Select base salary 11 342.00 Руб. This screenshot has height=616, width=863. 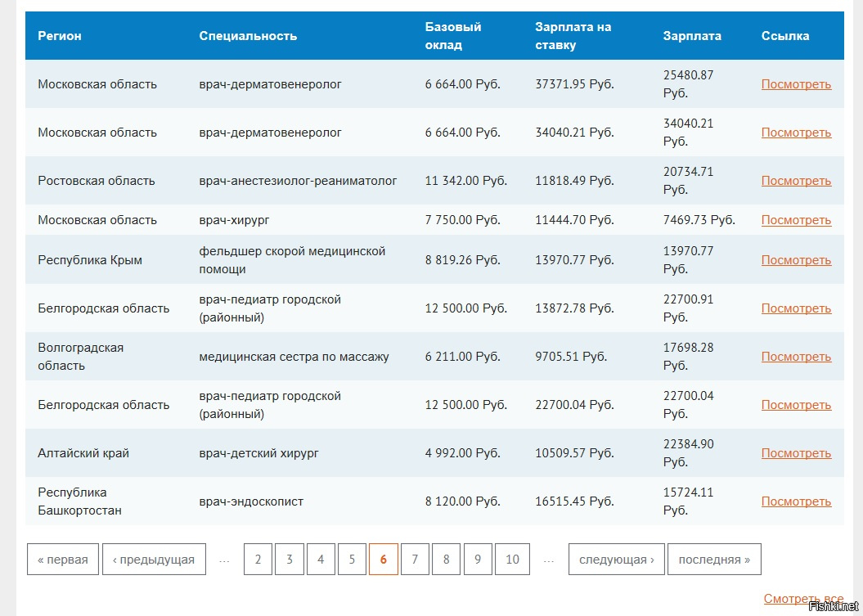point(465,181)
